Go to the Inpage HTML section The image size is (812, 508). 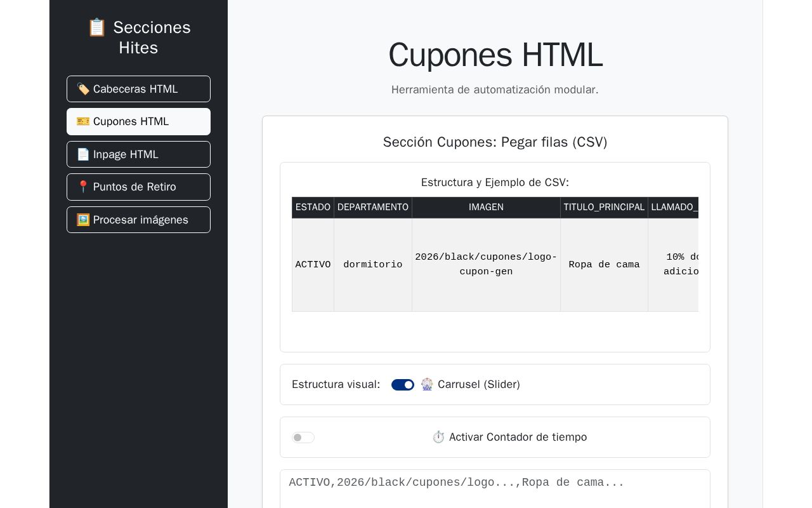[138, 154]
